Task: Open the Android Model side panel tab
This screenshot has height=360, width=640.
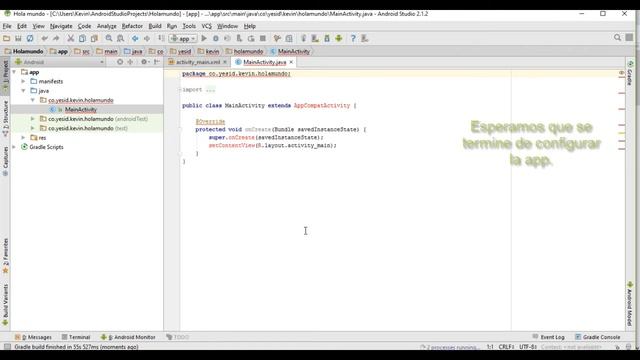Action: (x=630, y=304)
